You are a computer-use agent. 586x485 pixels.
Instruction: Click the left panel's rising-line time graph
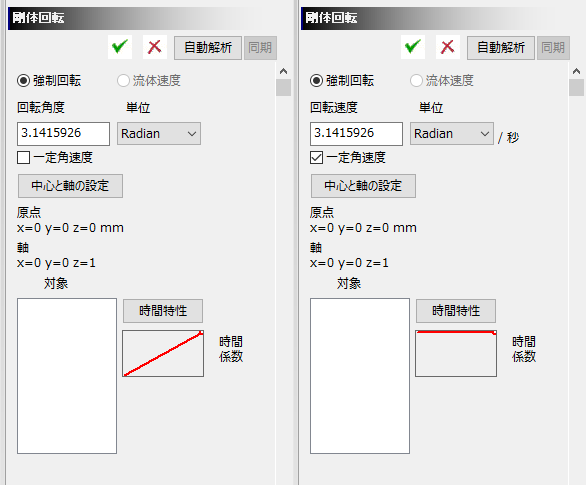[163, 353]
